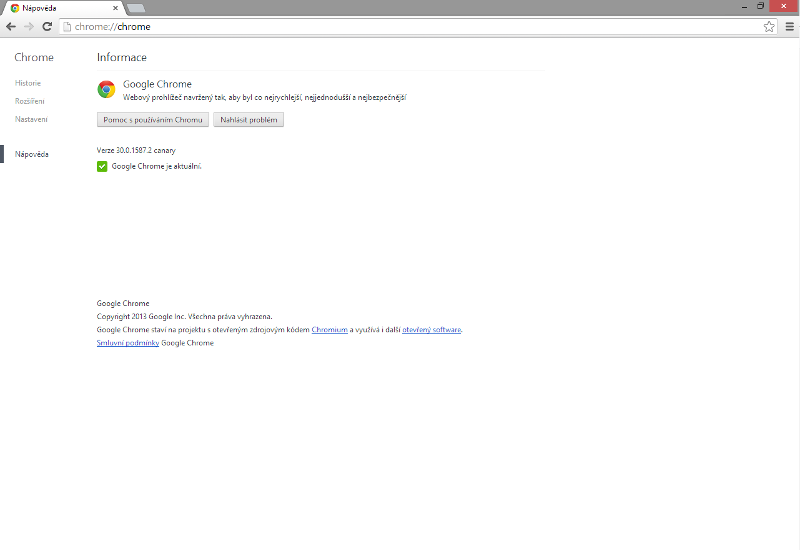The image size is (800, 550).
Task: Open the Smluvní podmínky link
Action: coord(128,343)
